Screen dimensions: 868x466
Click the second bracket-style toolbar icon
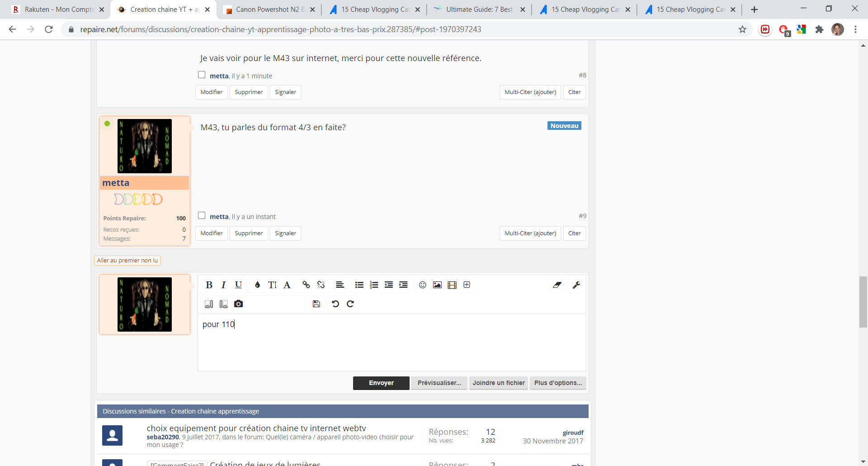tap(223, 304)
